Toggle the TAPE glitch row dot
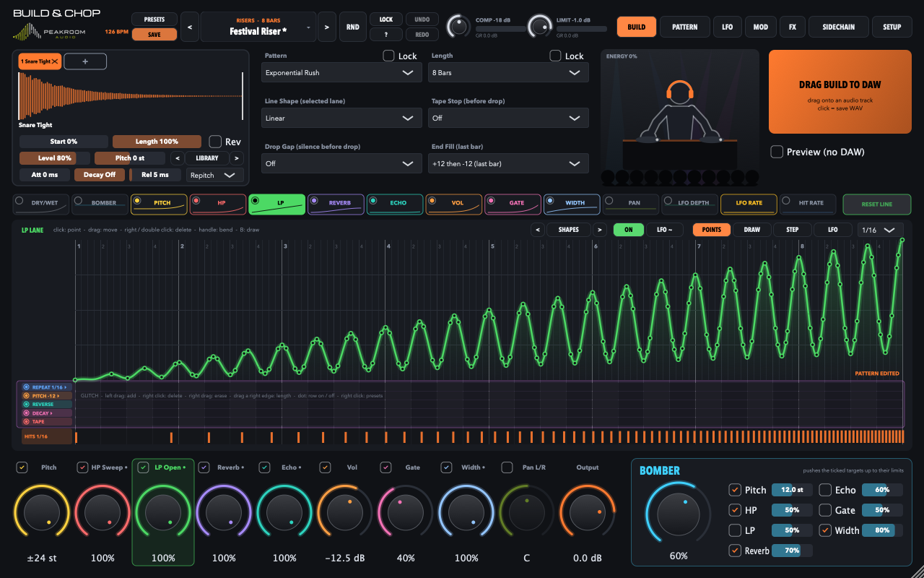Image resolution: width=924 pixels, height=578 pixels. pyautogui.click(x=27, y=421)
